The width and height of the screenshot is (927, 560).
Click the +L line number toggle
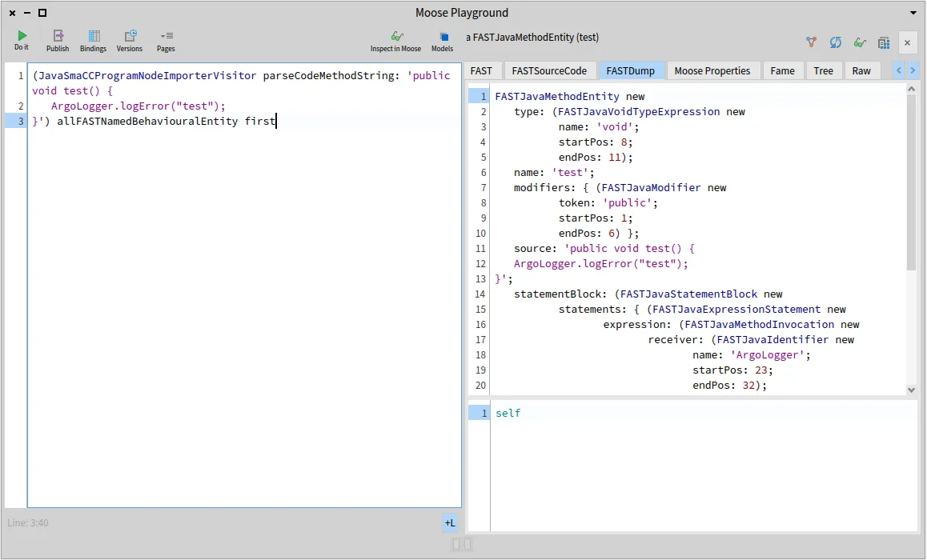pos(450,522)
